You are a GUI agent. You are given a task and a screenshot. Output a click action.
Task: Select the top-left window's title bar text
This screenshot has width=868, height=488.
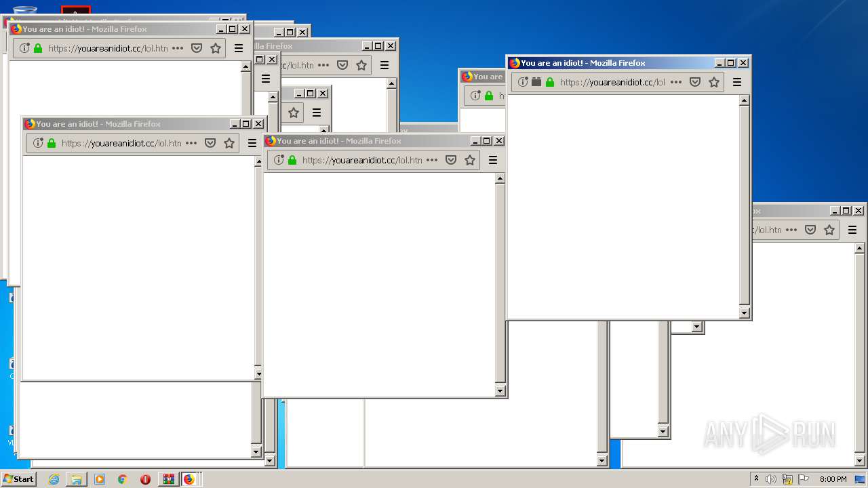pos(85,29)
